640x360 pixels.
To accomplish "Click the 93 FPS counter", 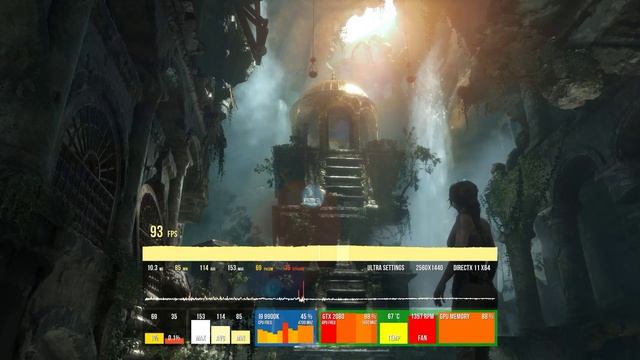I will coord(164,232).
